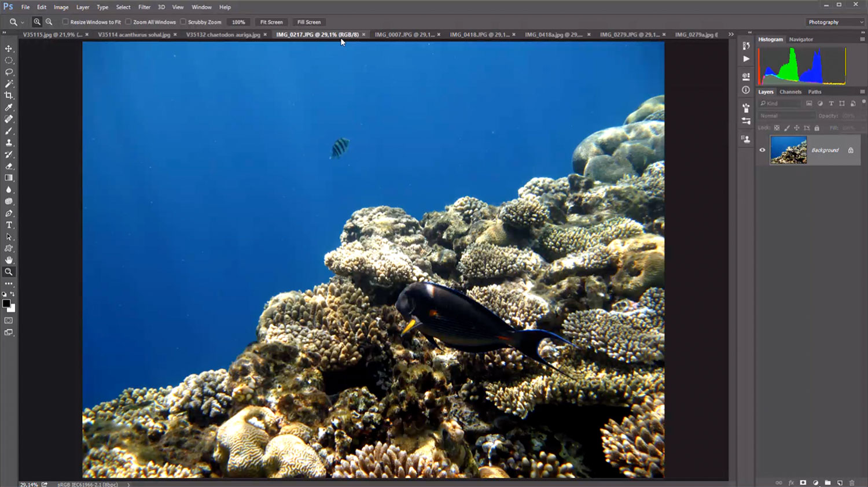
Task: Toggle Zoom All Windows checkbox
Action: click(x=128, y=22)
